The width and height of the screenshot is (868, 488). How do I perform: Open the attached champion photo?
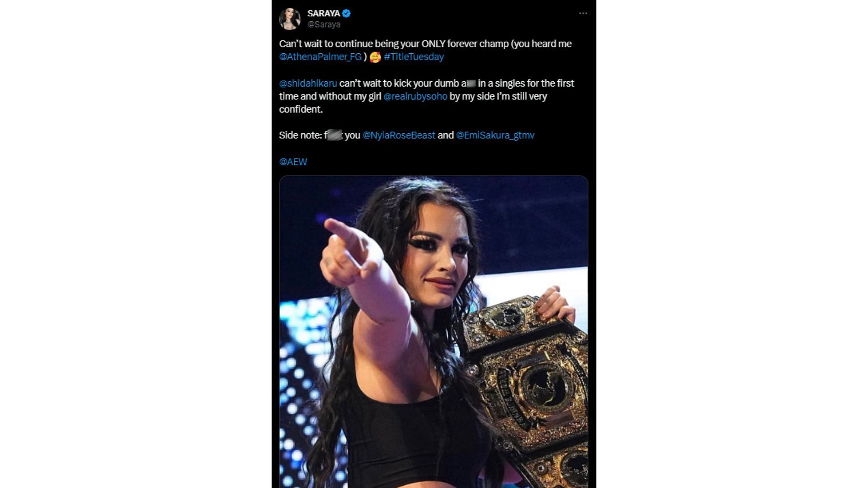[x=434, y=332]
